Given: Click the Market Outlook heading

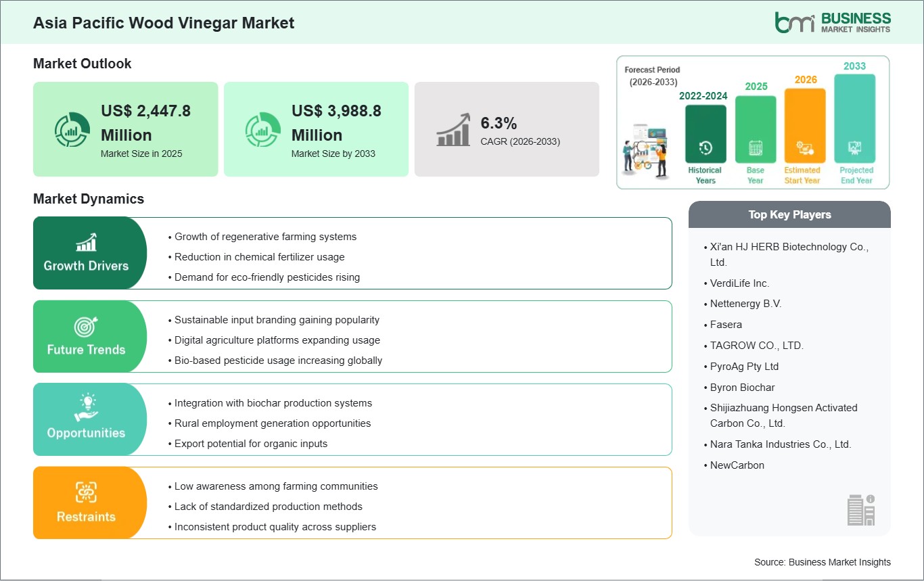Looking at the screenshot, I should 83,64.
